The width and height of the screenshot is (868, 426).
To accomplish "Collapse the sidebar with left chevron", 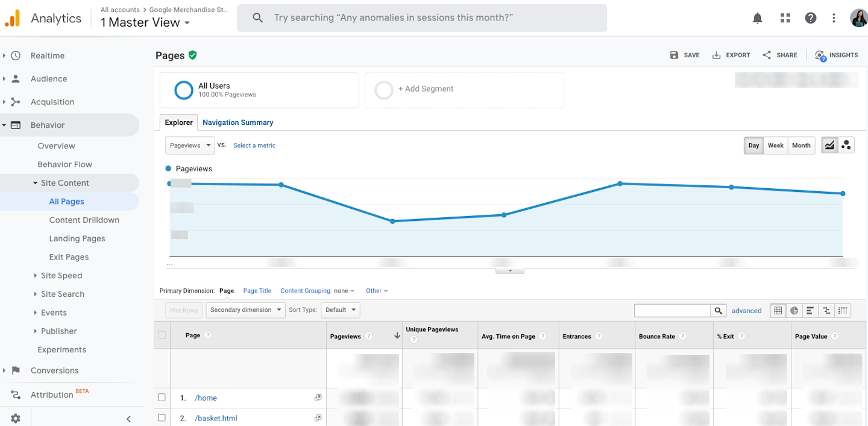I will pos(128,419).
